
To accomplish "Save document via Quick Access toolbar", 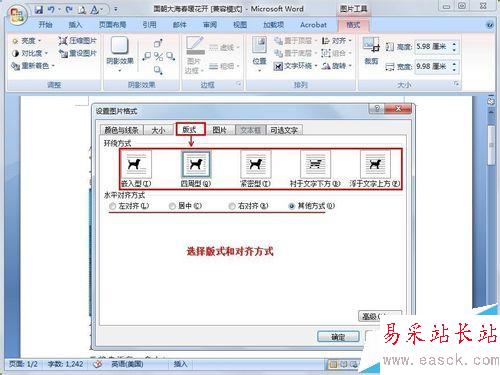I will tap(39, 9).
